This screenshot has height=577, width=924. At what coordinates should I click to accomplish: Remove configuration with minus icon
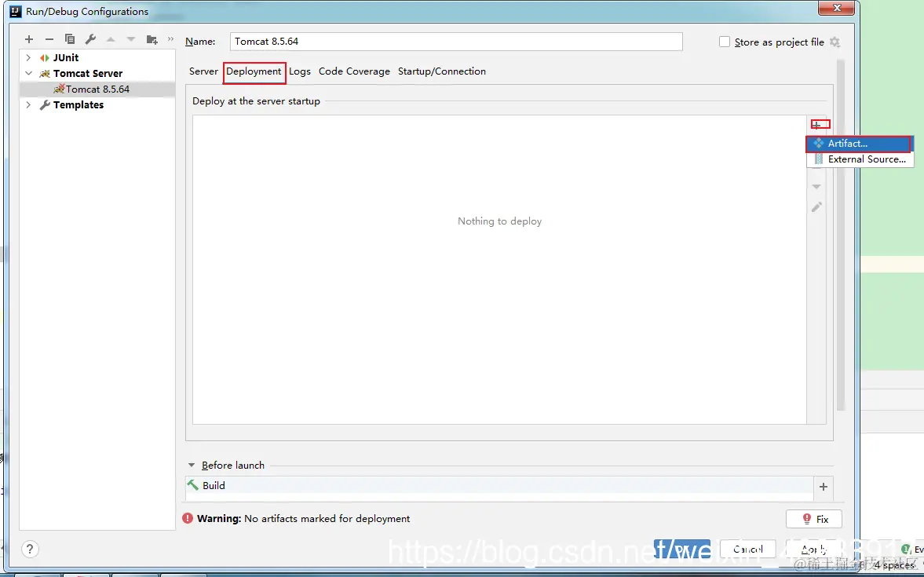pos(49,39)
